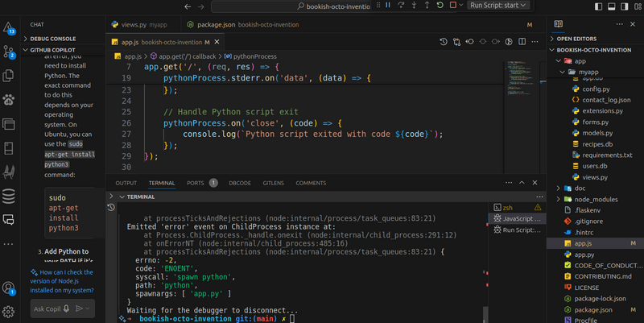644x323 pixels.
Task: Open the Run Script: start dropdown
Action: click(x=497, y=6)
